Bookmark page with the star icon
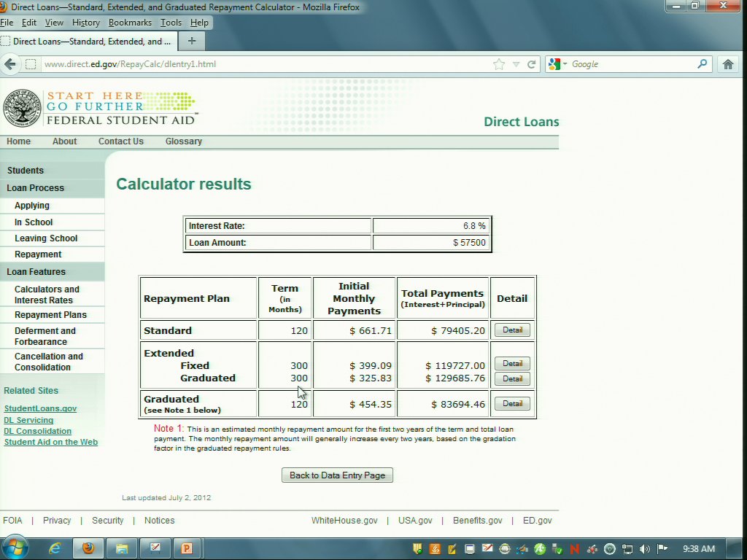Screen dimensions: 747x560 [x=499, y=64]
